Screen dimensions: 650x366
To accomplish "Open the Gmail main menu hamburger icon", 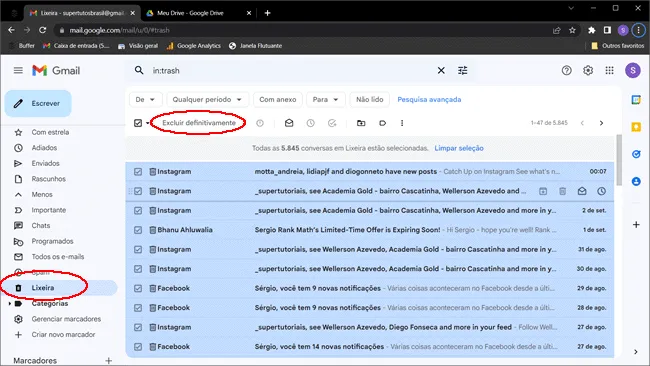I will 18,70.
